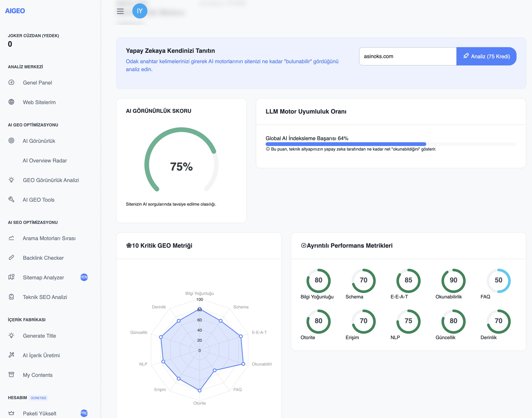Screen dimensions: 532x418
Task: Click the Backlink Checker link icon
Action: click(x=11, y=258)
